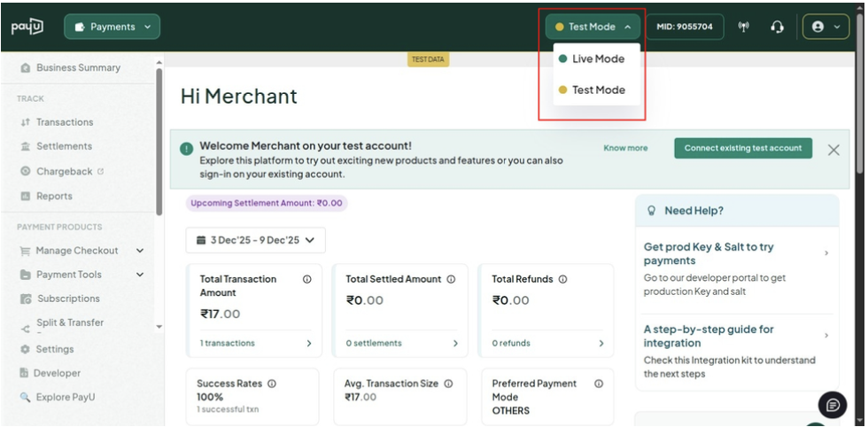Open Split & Transfer in the sidebar
868x427 pixels.
pyautogui.click(x=70, y=322)
